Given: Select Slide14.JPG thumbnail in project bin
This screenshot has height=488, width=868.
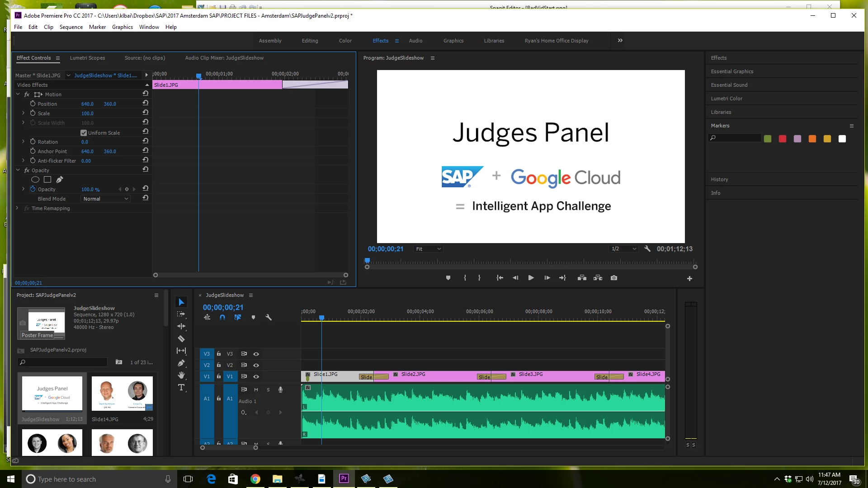Looking at the screenshot, I should (x=122, y=394).
